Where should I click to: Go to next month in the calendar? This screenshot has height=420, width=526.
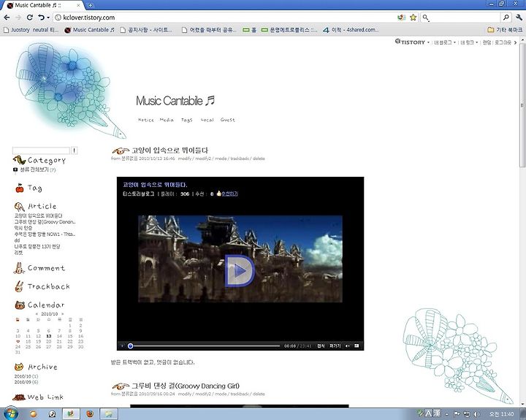click(62, 314)
